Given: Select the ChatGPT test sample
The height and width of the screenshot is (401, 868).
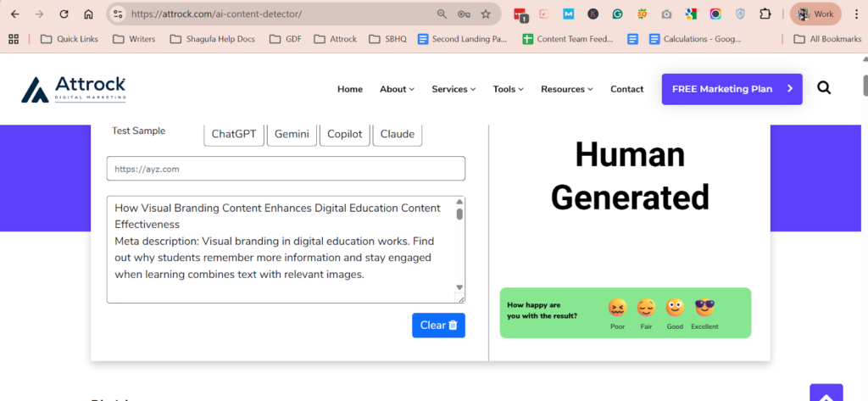Looking at the screenshot, I should 234,134.
